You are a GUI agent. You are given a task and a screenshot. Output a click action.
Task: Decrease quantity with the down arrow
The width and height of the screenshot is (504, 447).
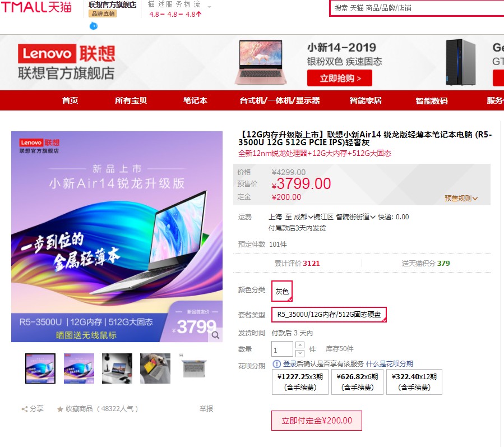(x=299, y=353)
